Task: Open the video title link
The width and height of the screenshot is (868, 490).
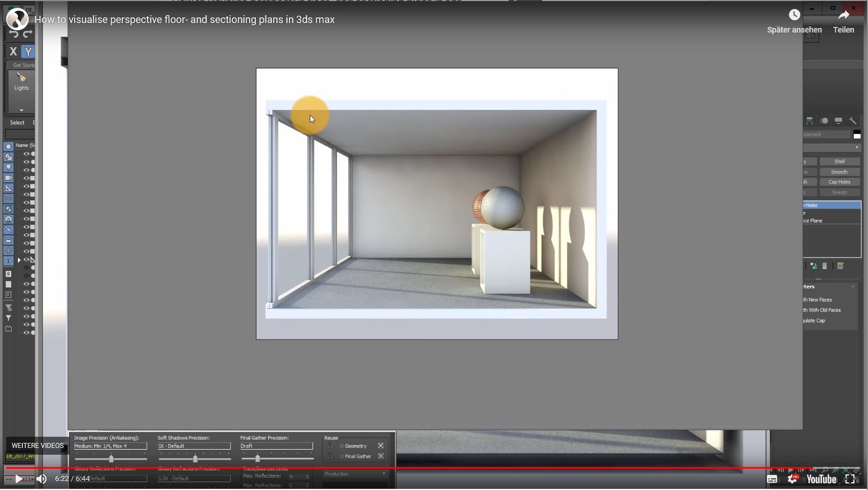Action: (x=185, y=20)
